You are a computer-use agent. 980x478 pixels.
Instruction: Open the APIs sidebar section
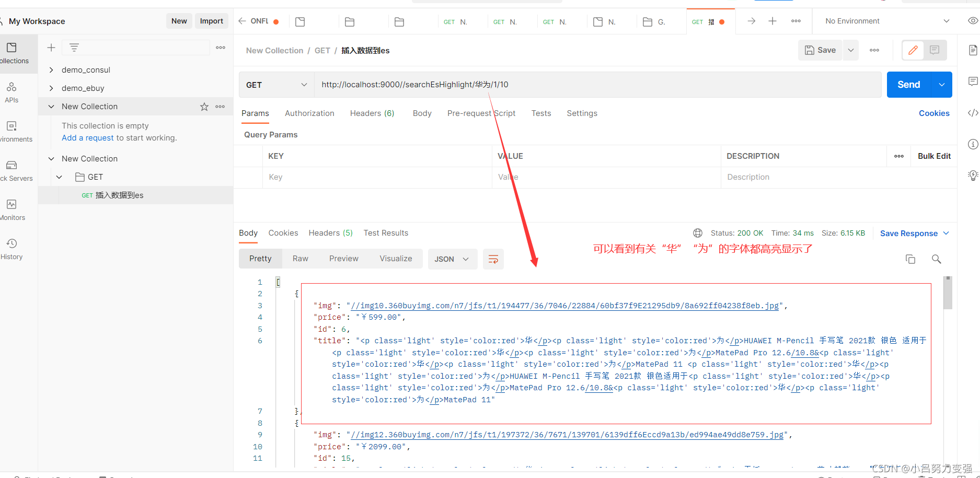click(x=11, y=92)
